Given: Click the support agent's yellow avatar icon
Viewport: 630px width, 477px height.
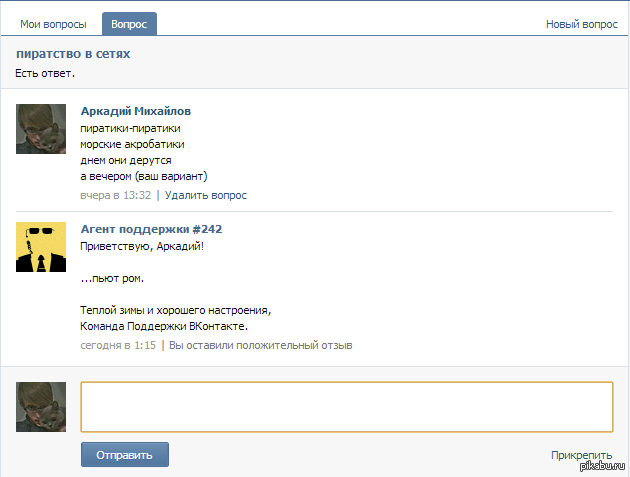Looking at the screenshot, I should tap(41, 247).
